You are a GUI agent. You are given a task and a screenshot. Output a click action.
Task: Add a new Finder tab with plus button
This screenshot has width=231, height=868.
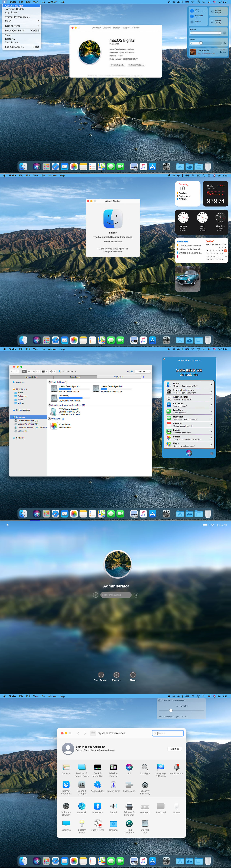(x=143, y=377)
